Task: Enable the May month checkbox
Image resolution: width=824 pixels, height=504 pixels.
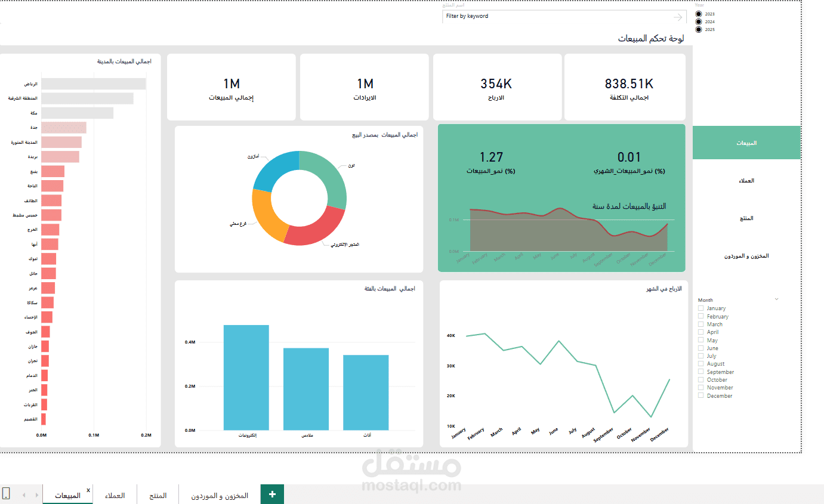Action: click(701, 340)
